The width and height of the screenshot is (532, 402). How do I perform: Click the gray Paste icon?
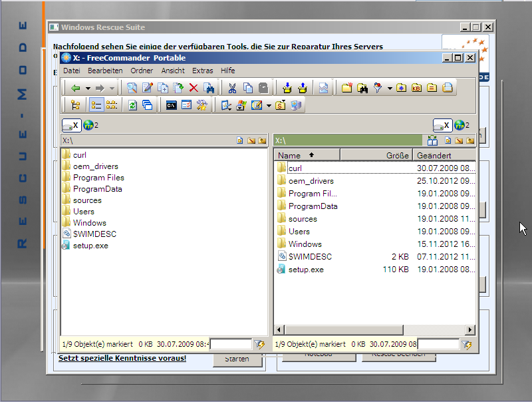263,88
